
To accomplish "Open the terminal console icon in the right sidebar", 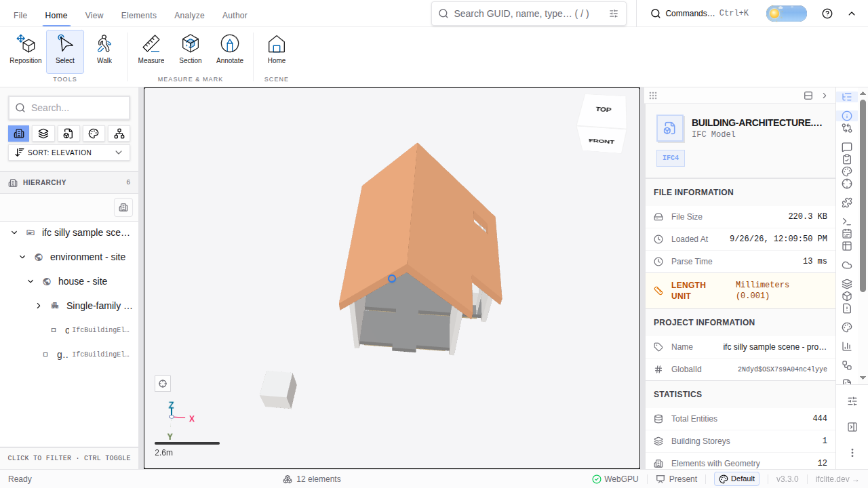I will [x=847, y=222].
